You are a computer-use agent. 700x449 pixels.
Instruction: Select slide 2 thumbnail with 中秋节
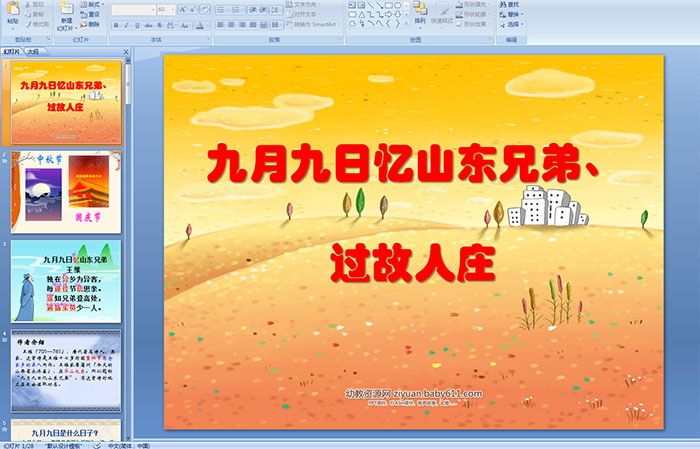point(66,191)
